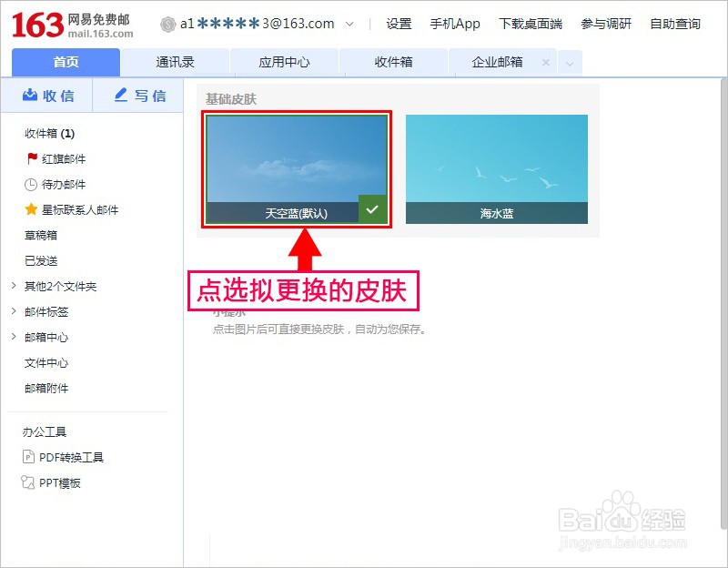
Task: Select the 收信 envelope icon
Action: [30, 95]
